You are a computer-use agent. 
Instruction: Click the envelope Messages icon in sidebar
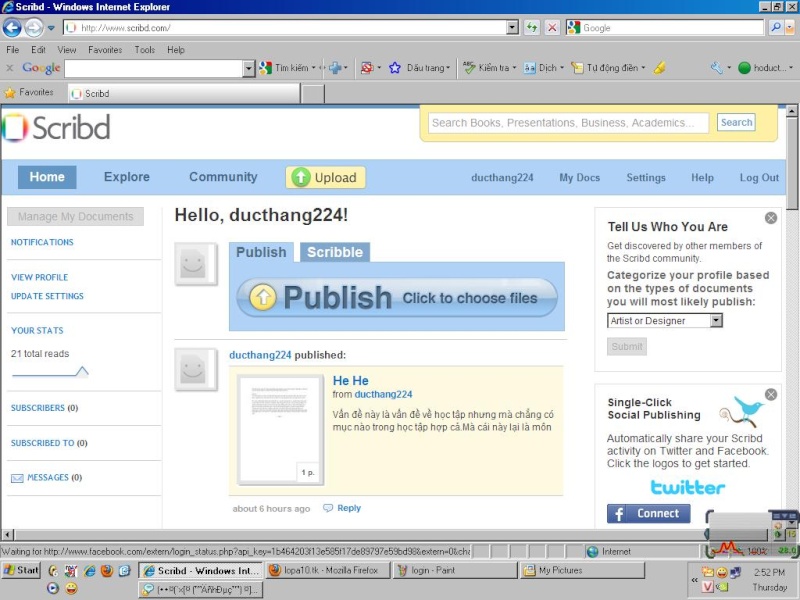point(17,478)
